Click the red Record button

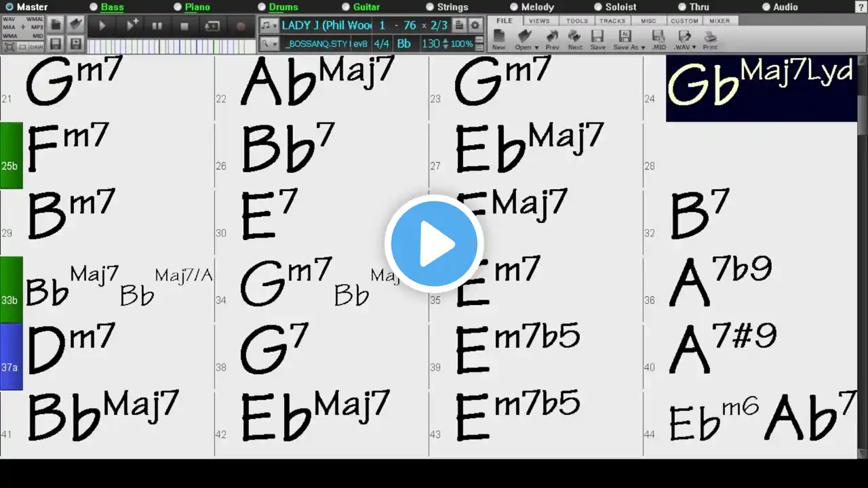tap(241, 26)
